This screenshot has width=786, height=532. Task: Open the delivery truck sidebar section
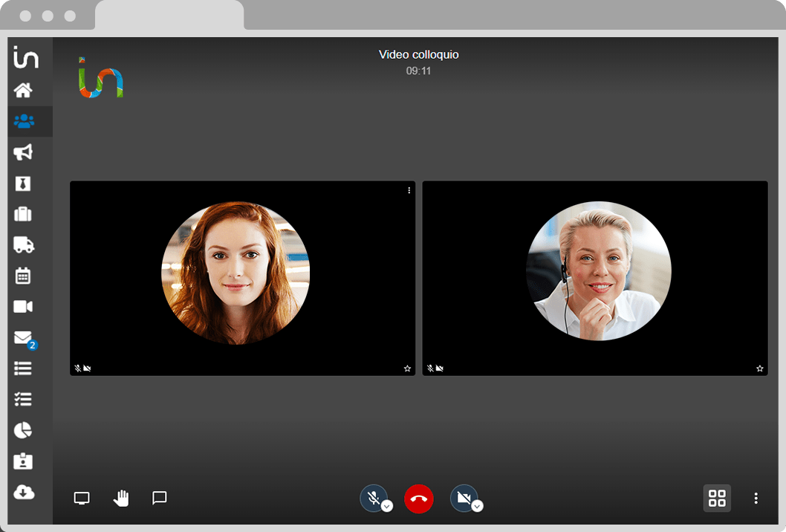(24, 245)
